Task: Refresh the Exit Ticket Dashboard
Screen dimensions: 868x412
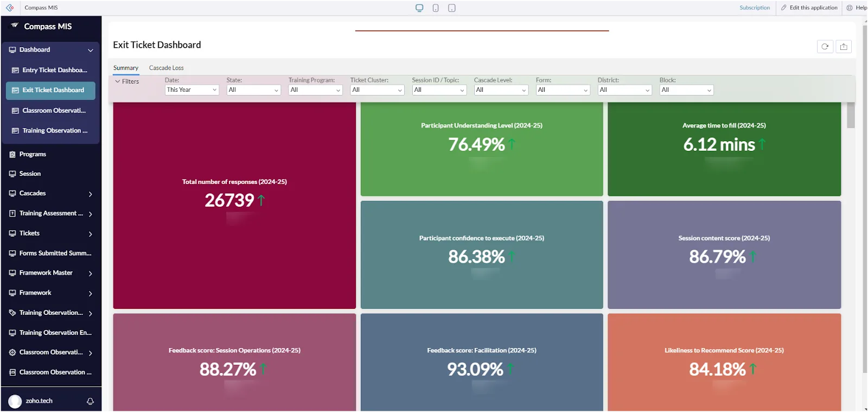Action: pyautogui.click(x=825, y=47)
